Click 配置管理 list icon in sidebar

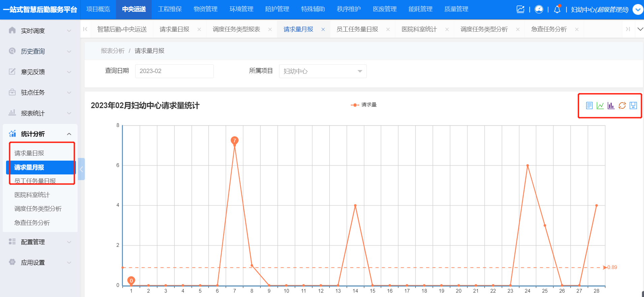point(12,241)
